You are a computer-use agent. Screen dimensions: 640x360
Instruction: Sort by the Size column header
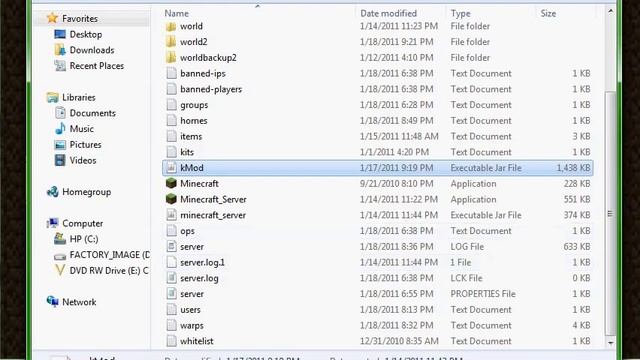tap(548, 13)
